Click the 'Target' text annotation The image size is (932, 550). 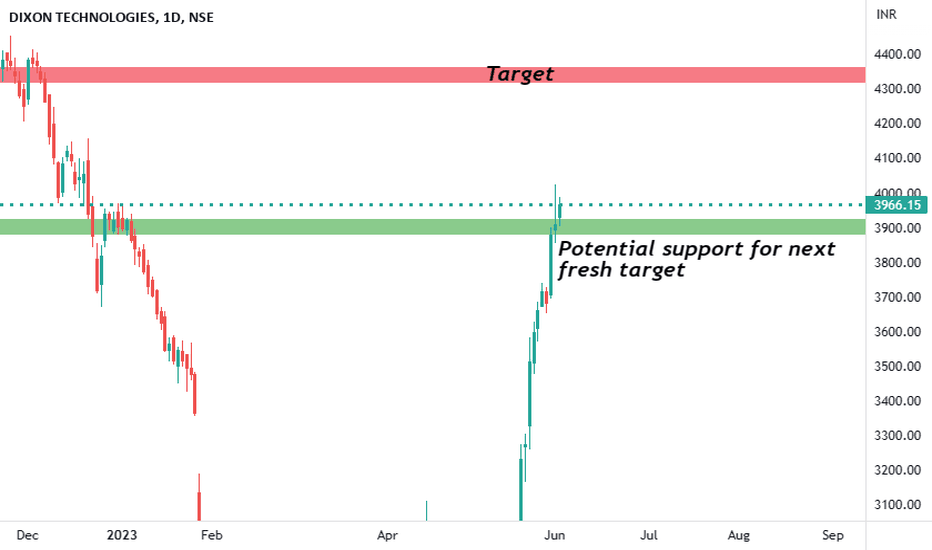[520, 74]
